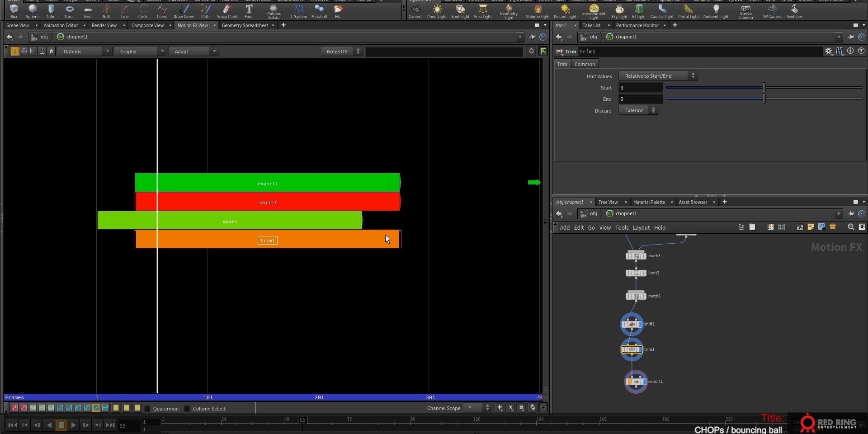This screenshot has height=434, width=868.
Task: Select the L-System shelf tool
Action: [298, 11]
